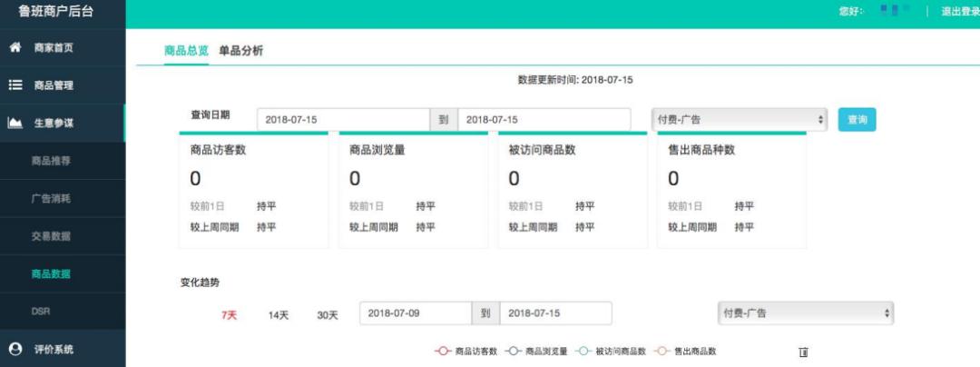
Task: Open 商品管理 in the sidebar
Action: click(x=63, y=85)
